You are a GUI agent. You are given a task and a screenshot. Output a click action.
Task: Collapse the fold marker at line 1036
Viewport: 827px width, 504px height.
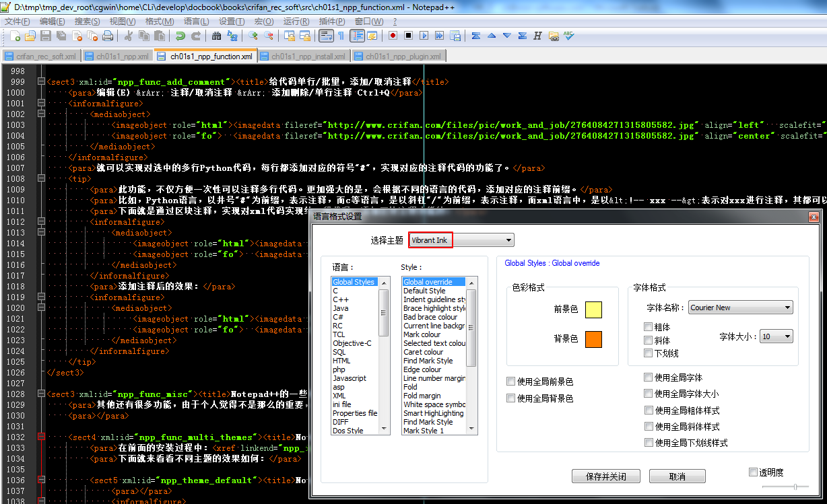[41, 480]
